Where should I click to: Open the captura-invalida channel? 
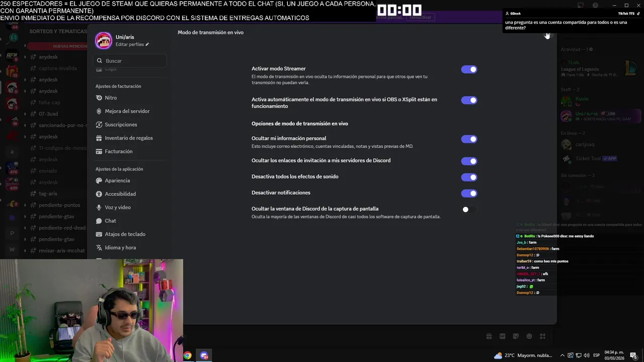(x=56, y=68)
